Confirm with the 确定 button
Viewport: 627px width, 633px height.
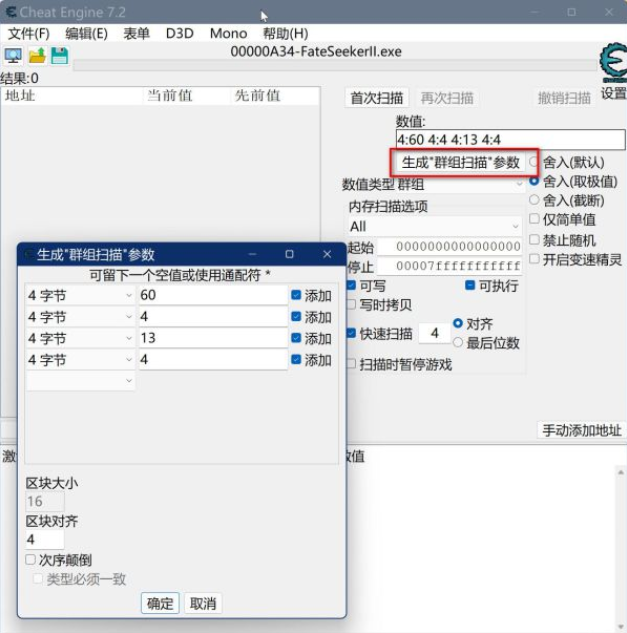[x=160, y=603]
